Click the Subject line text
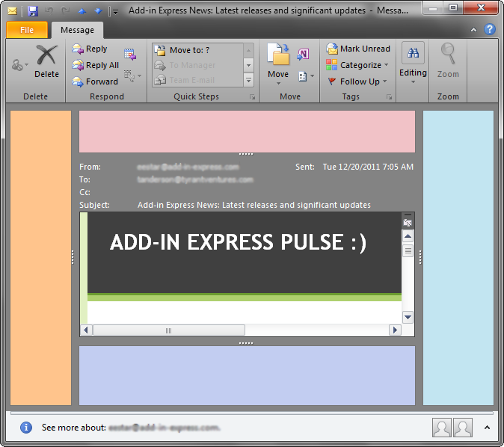The height and width of the screenshot is (447, 504). click(254, 205)
